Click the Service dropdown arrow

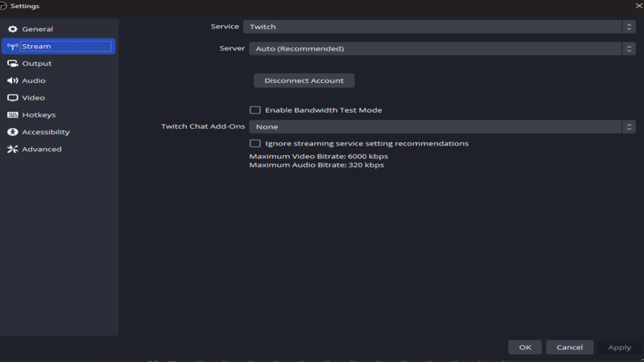(629, 27)
